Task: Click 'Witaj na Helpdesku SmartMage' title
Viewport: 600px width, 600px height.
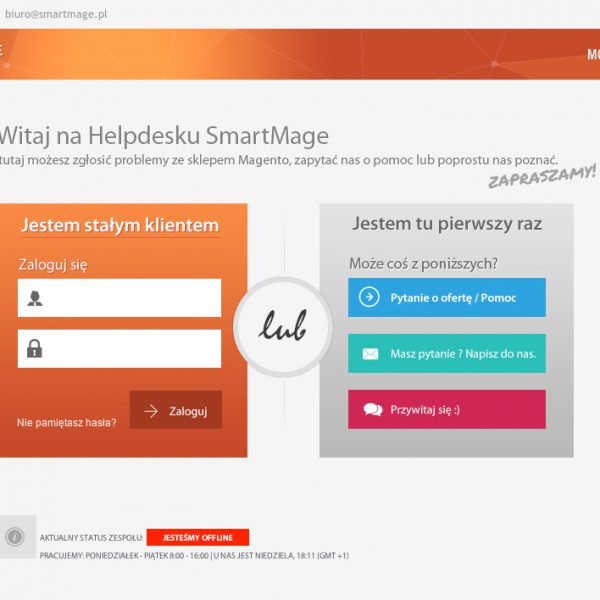Action: point(164,136)
